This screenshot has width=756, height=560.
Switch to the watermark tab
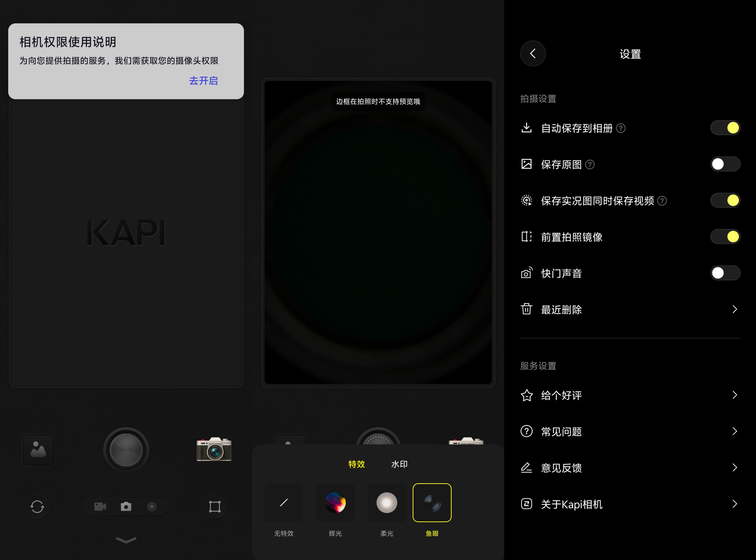[x=399, y=464]
